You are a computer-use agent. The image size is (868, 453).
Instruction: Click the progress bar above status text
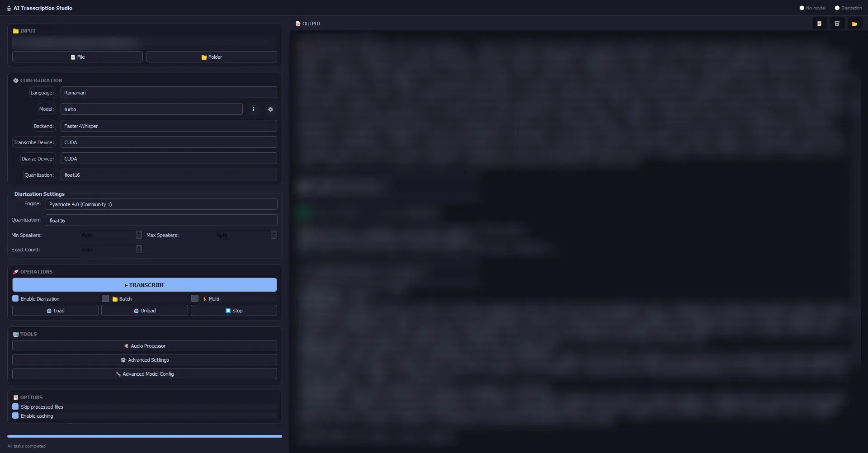[145, 436]
